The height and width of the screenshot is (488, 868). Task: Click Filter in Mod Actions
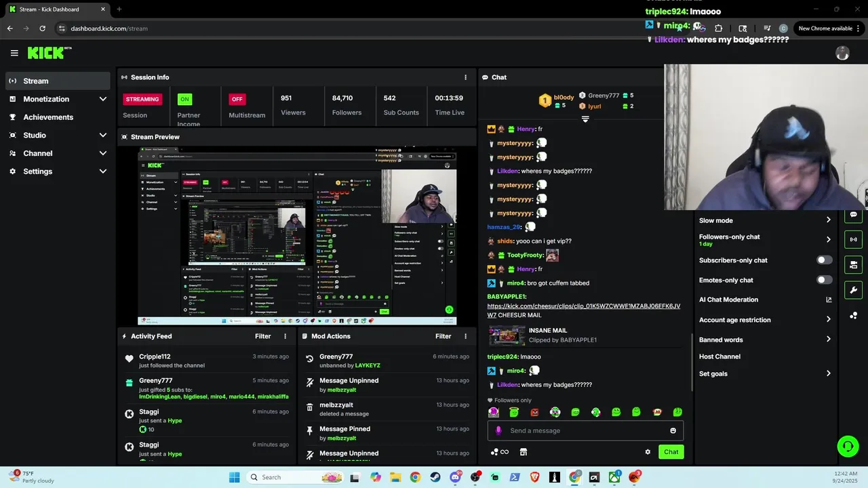tap(443, 336)
